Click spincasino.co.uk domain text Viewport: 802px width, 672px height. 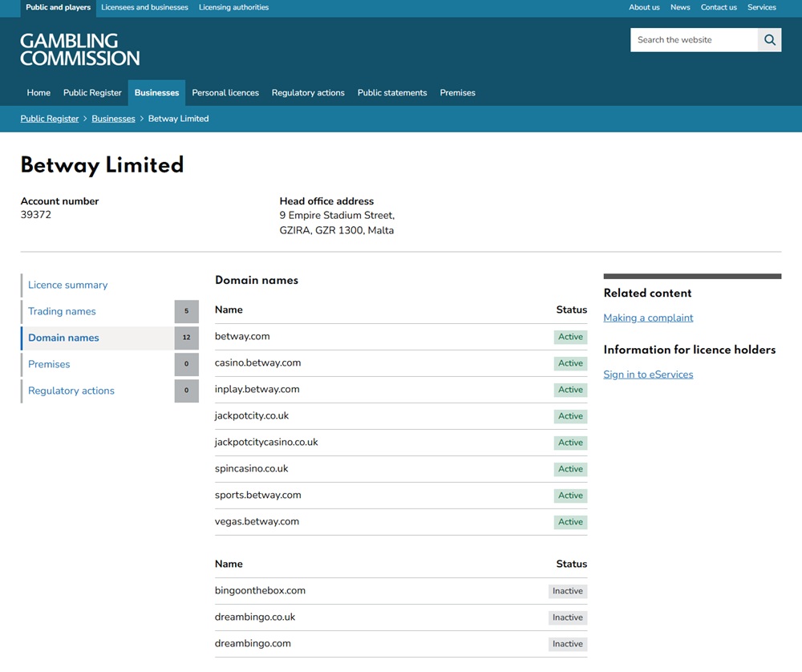coord(252,469)
